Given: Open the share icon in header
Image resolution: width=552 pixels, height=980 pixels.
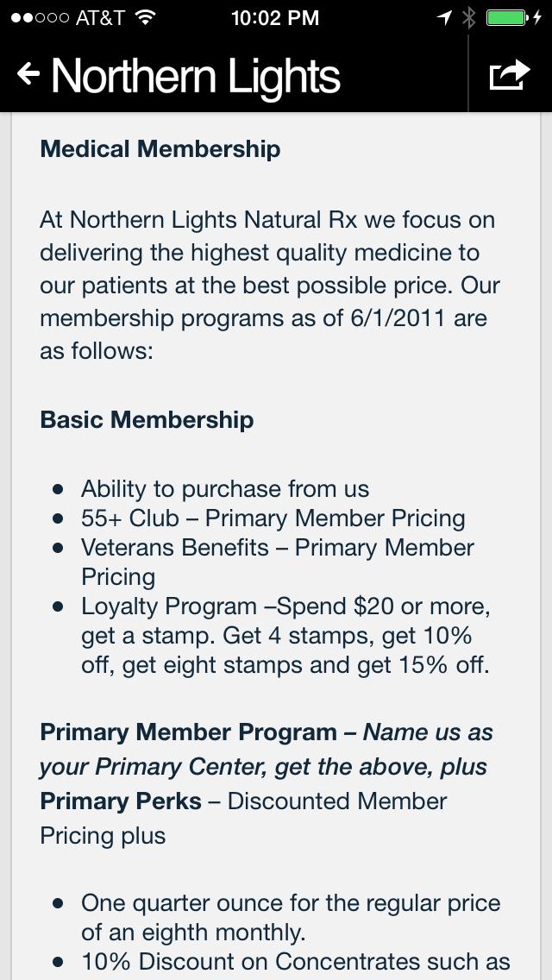Looking at the screenshot, I should [509, 75].
